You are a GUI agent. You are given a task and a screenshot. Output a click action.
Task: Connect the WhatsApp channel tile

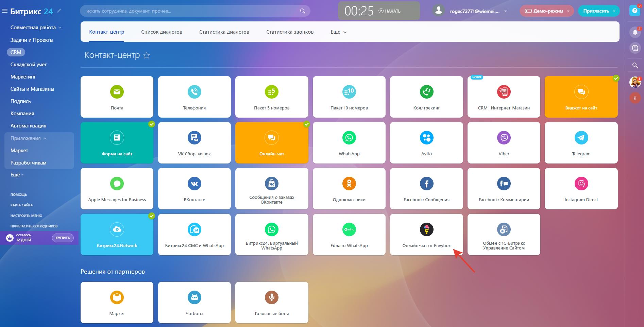pyautogui.click(x=349, y=143)
